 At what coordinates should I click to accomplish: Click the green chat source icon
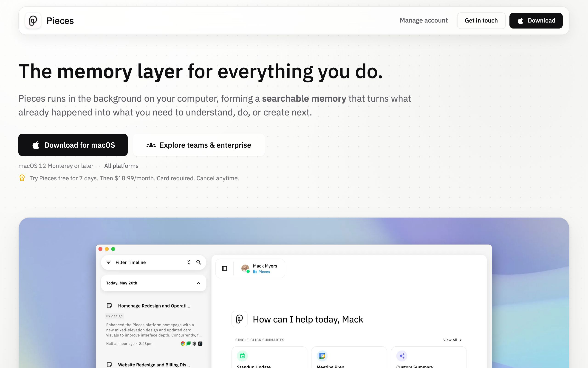point(189,343)
